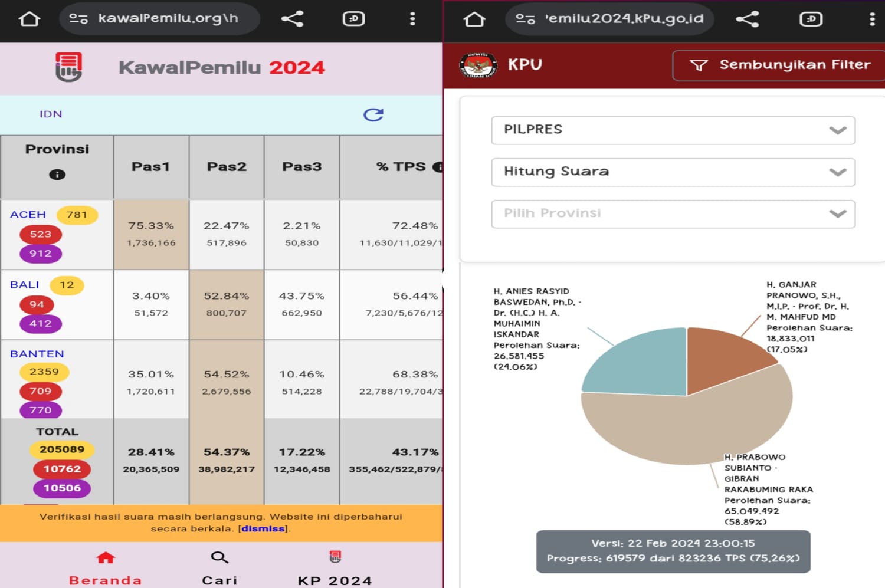Click the KawalPemilu logo icon

tap(68, 67)
